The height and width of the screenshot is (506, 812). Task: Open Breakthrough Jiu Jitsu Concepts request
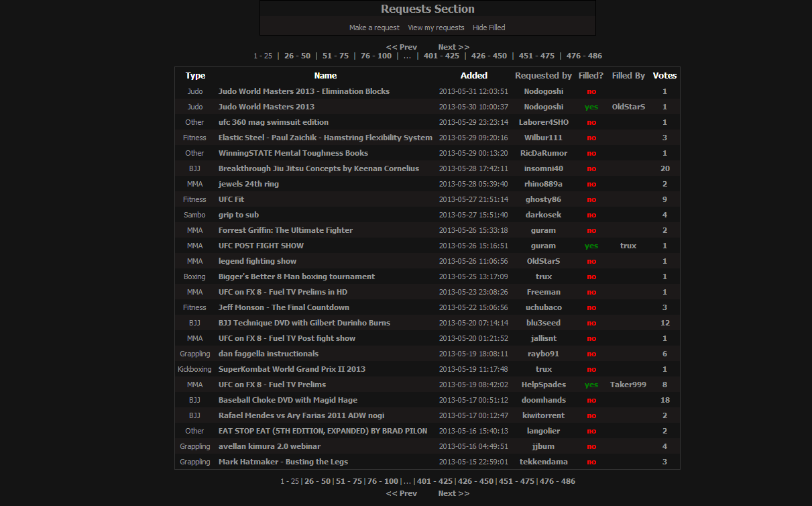click(318, 168)
